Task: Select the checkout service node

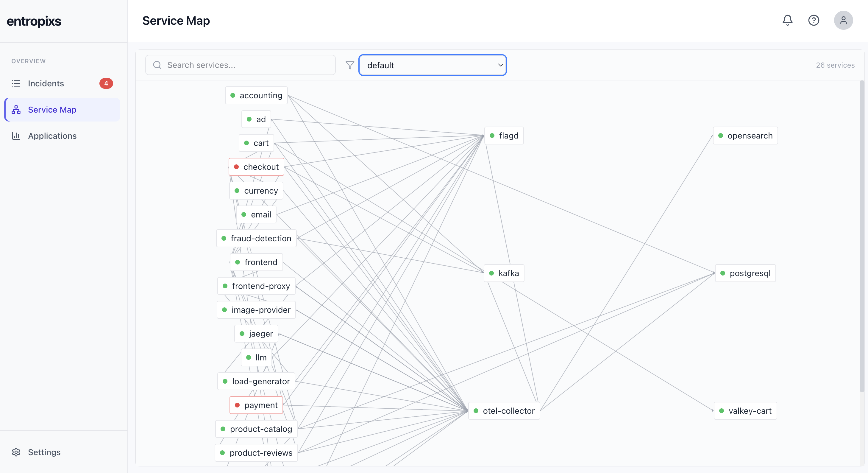Action: (256, 167)
